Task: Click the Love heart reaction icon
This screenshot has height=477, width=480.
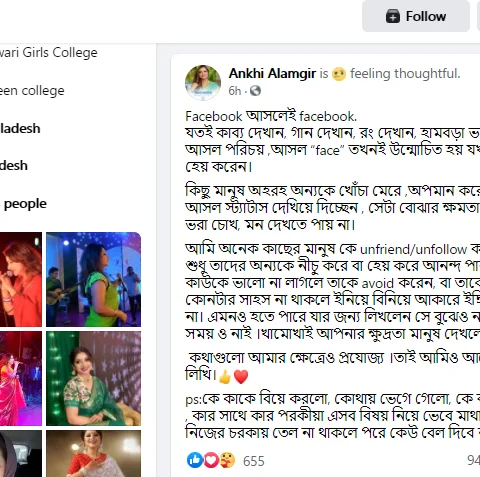Action: point(211,460)
